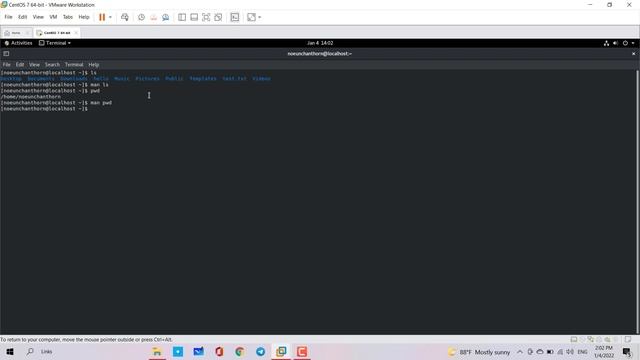The width and height of the screenshot is (640, 360).
Task: Open GNOME Activities overview
Action: point(18,43)
